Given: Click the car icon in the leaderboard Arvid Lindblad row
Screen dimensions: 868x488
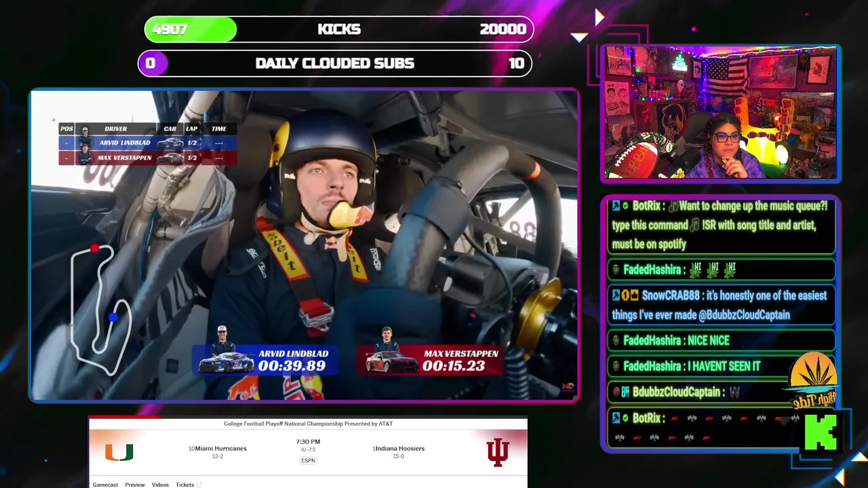Looking at the screenshot, I should point(170,143).
